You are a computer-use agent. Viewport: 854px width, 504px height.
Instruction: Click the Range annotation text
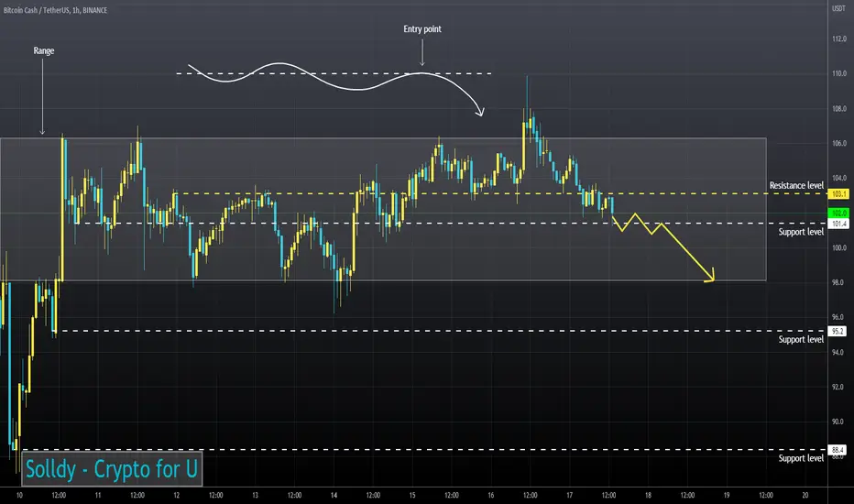[44, 50]
